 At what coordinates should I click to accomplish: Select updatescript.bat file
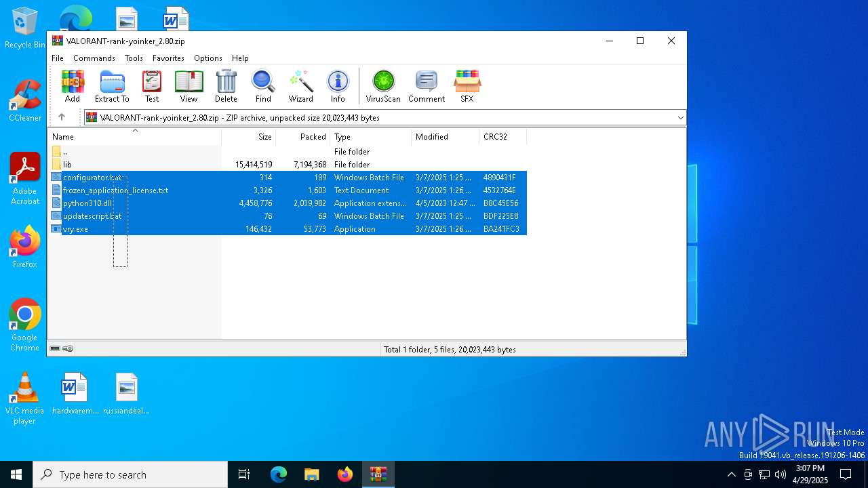point(288,216)
